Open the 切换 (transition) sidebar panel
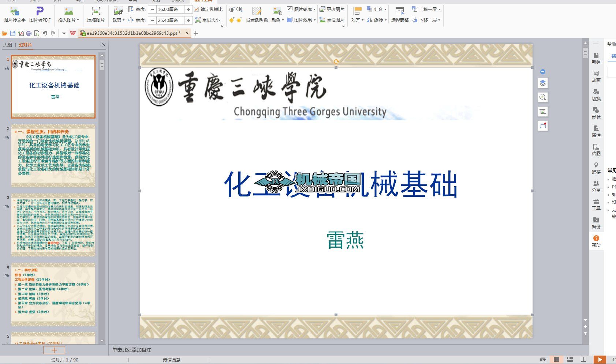The image size is (616, 364). click(x=596, y=95)
